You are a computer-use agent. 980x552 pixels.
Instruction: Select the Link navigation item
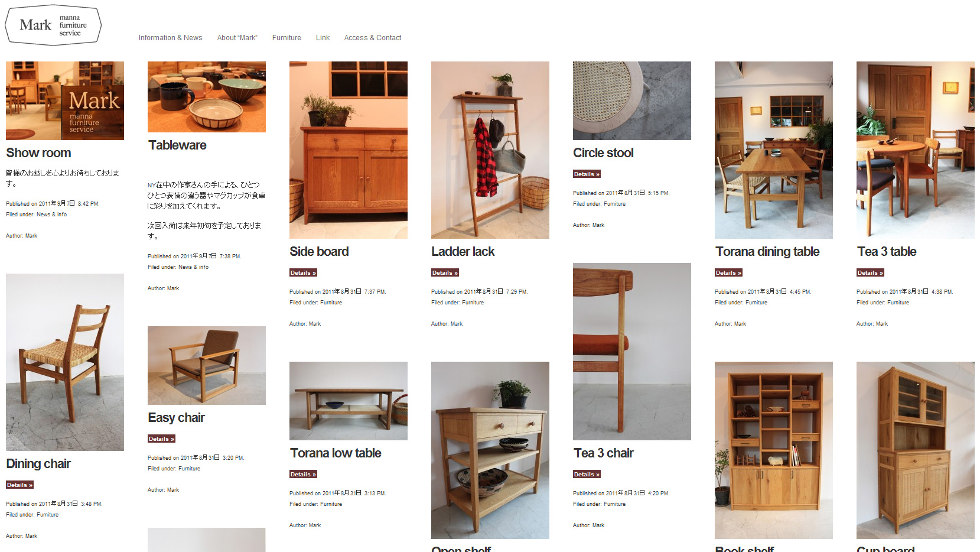click(323, 38)
